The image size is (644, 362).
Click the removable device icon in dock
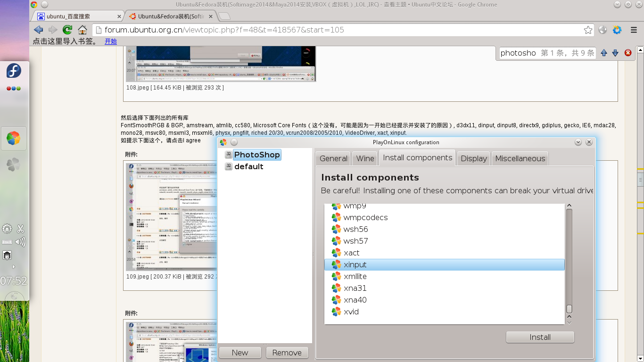(7, 255)
